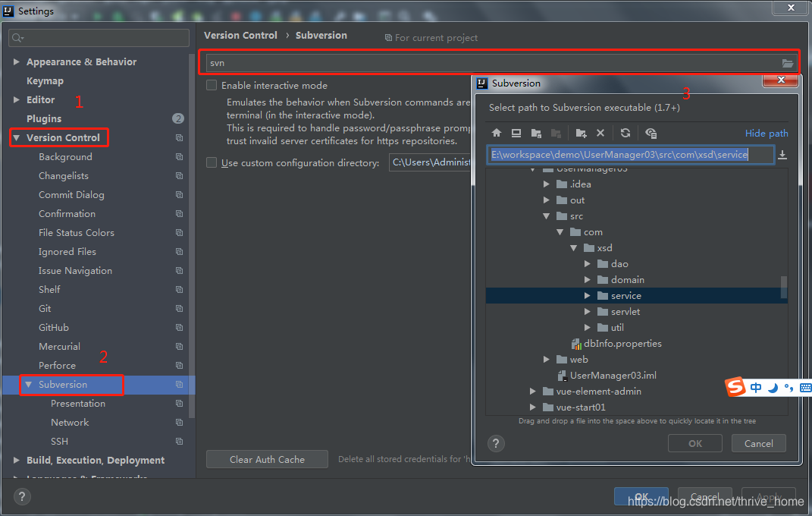
Task: Click the UserManager03.iml file icon
Action: click(562, 376)
